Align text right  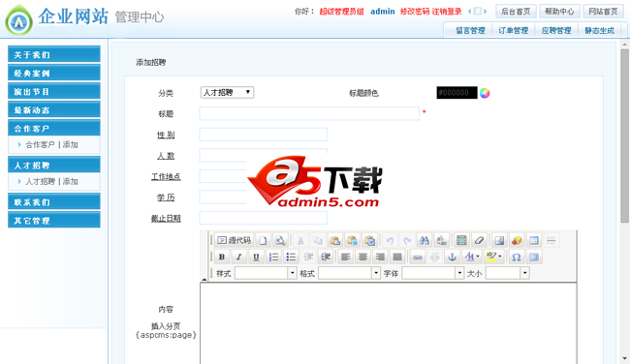[x=380, y=257]
